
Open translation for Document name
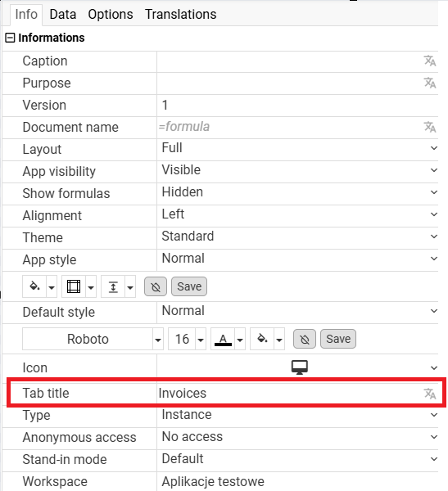tap(430, 127)
